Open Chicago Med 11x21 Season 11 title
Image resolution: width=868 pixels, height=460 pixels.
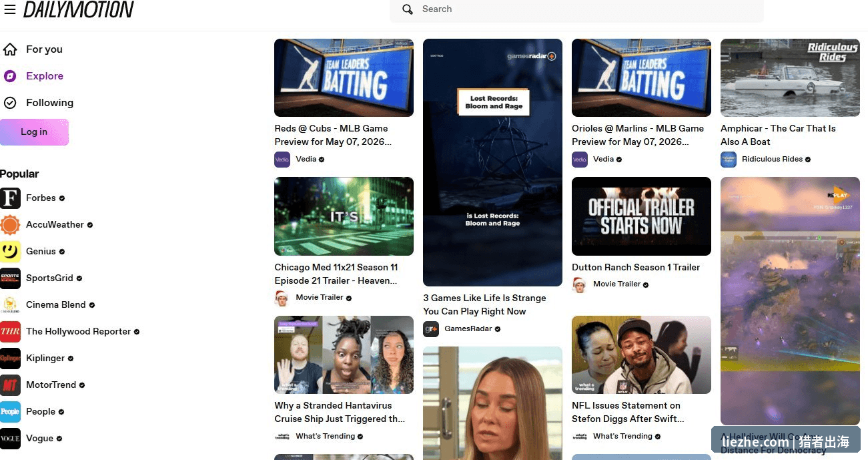pos(336,274)
